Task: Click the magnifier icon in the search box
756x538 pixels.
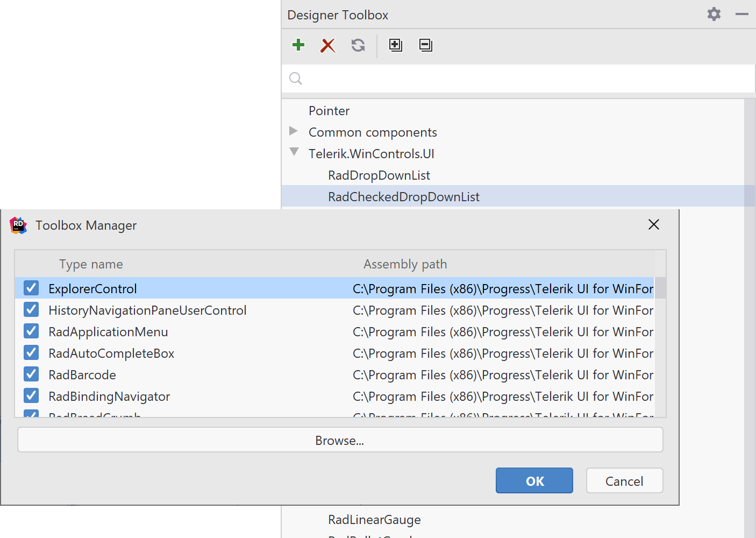Action: [296, 79]
